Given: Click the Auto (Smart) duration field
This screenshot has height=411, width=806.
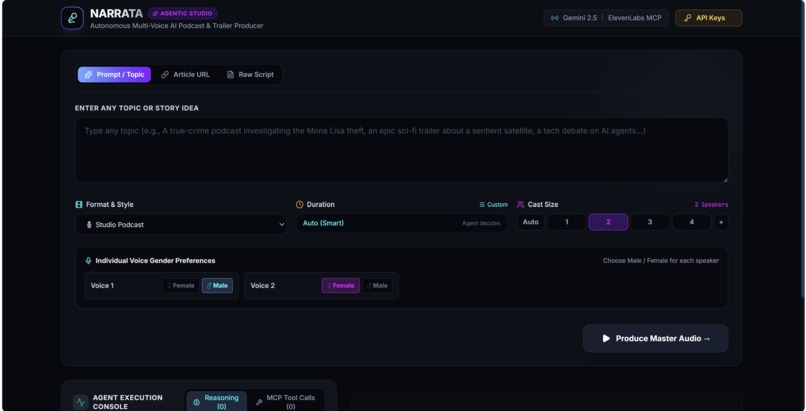Looking at the screenshot, I should 401,223.
